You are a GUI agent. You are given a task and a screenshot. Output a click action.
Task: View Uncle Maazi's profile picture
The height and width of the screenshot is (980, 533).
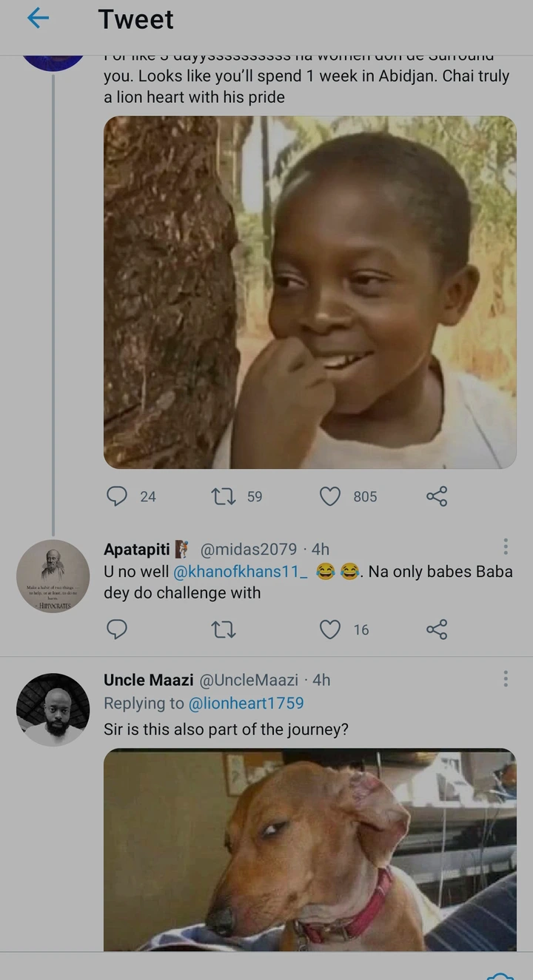[53, 709]
